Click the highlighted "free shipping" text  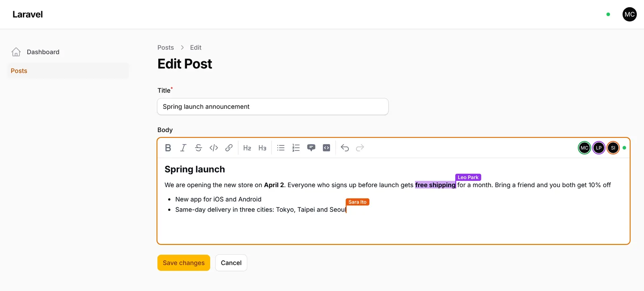435,185
